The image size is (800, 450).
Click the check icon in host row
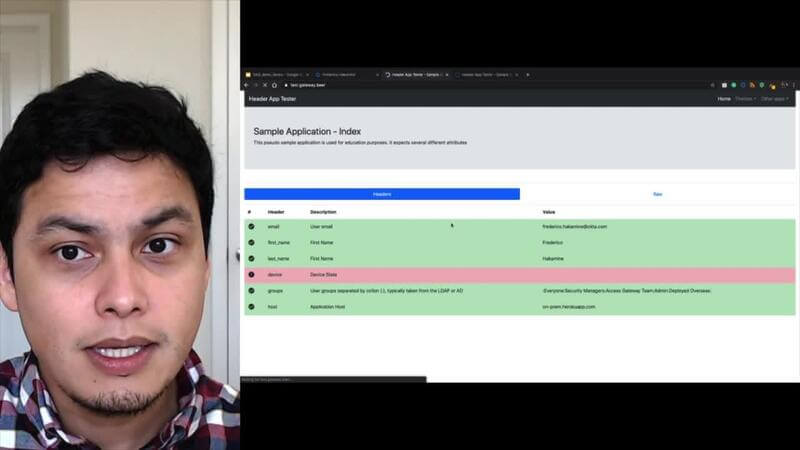[x=251, y=306]
